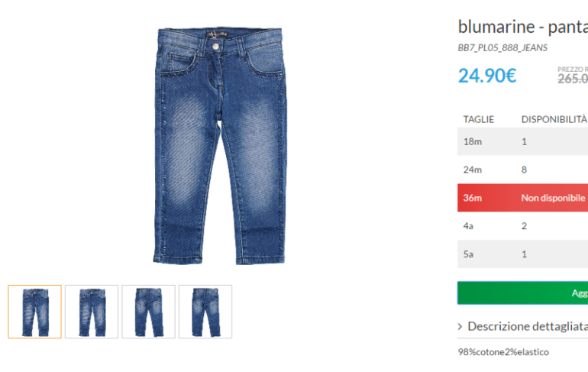The image size is (588, 372).
Task: Open the second jeans thumbnail image
Action: click(92, 312)
